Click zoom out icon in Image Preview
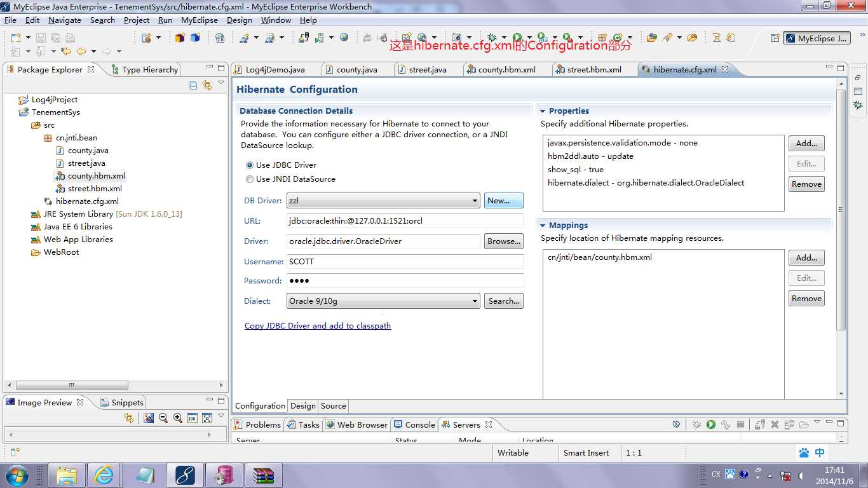Screen dimensions: 868x488 point(163,418)
